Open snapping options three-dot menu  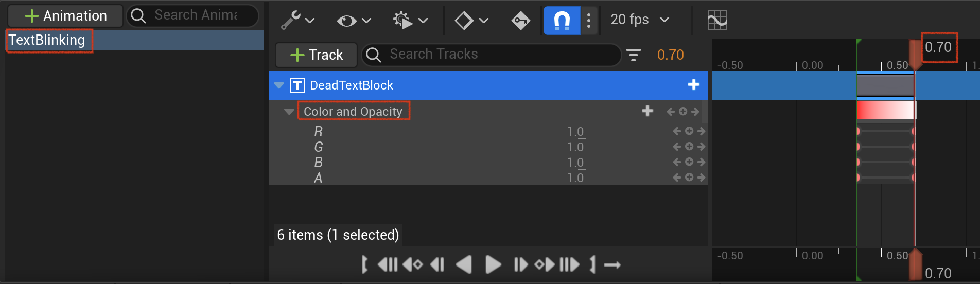click(x=589, y=21)
